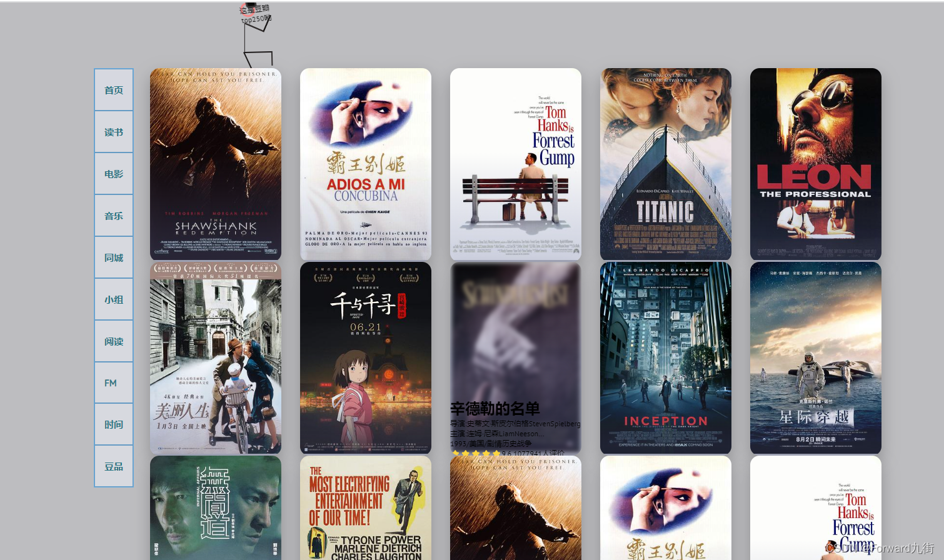This screenshot has width=944, height=560.
Task: Open the 音乐 menu item
Action: click(x=114, y=216)
